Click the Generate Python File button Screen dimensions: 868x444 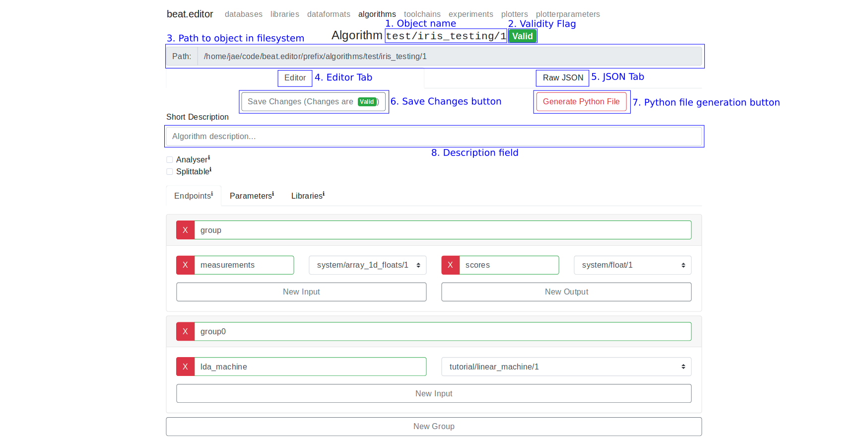coord(581,102)
